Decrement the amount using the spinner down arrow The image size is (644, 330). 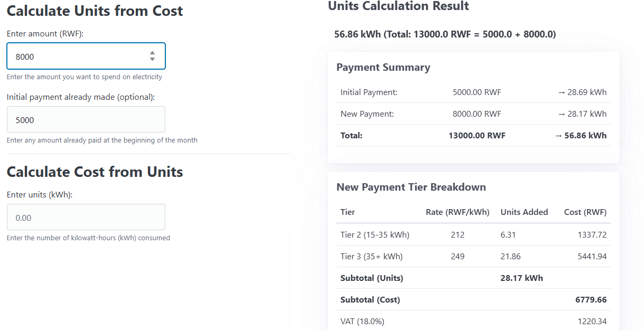coord(152,59)
